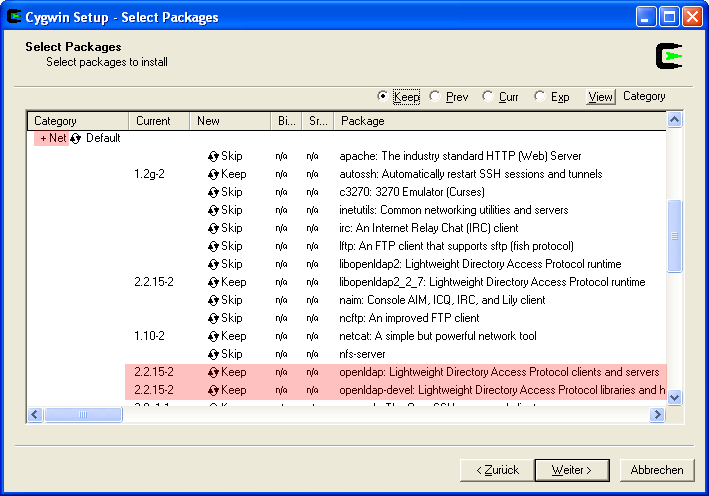This screenshot has height=496, width=709.
Task: Click the vertical scrollbar thumb
Action: point(674,236)
